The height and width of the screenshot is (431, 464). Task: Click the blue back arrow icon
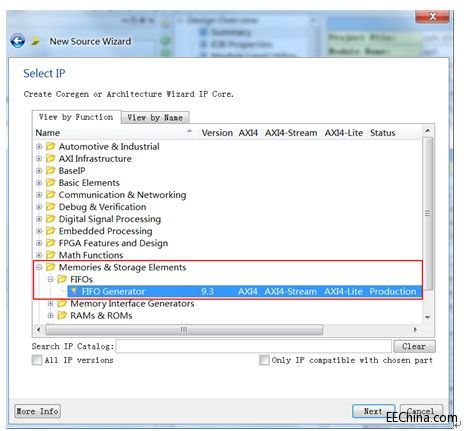18,41
